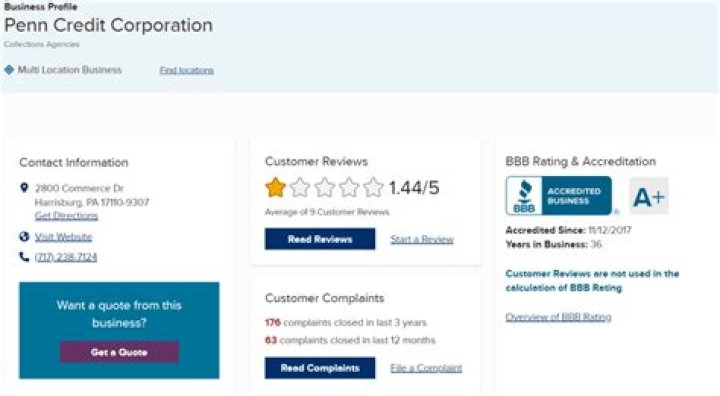720x396 pixels.
Task: Open Get Directions link
Action: pyautogui.click(x=66, y=215)
